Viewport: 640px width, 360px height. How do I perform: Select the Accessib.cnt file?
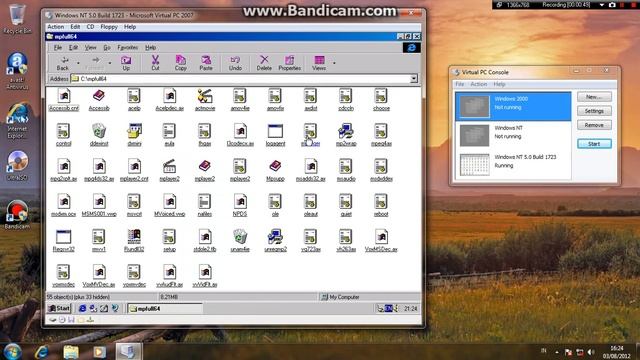(64, 100)
